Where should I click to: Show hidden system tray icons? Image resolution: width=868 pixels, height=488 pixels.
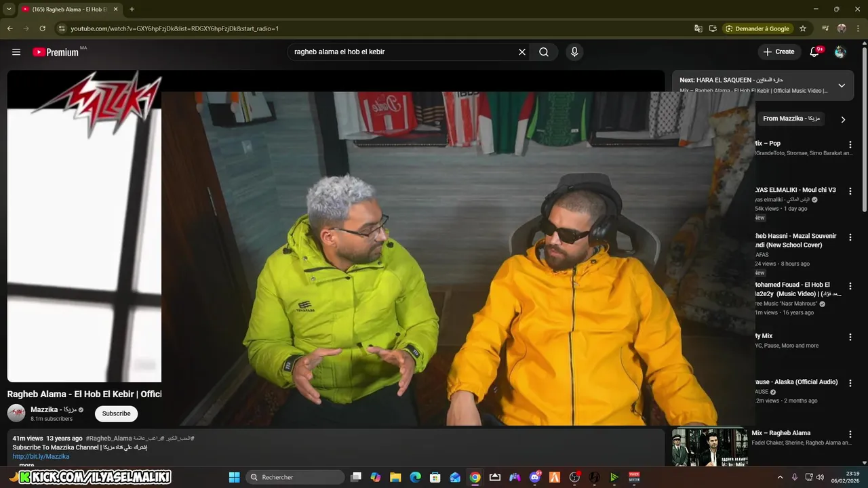pyautogui.click(x=780, y=477)
